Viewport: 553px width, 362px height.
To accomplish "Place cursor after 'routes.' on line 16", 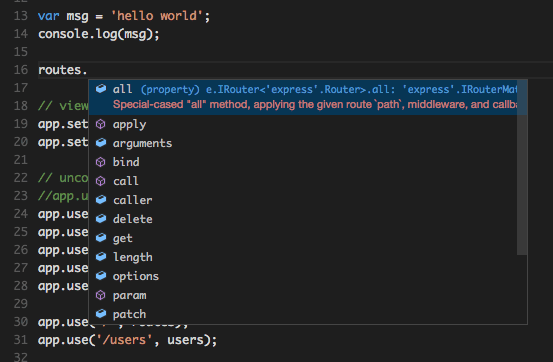I will 87,70.
